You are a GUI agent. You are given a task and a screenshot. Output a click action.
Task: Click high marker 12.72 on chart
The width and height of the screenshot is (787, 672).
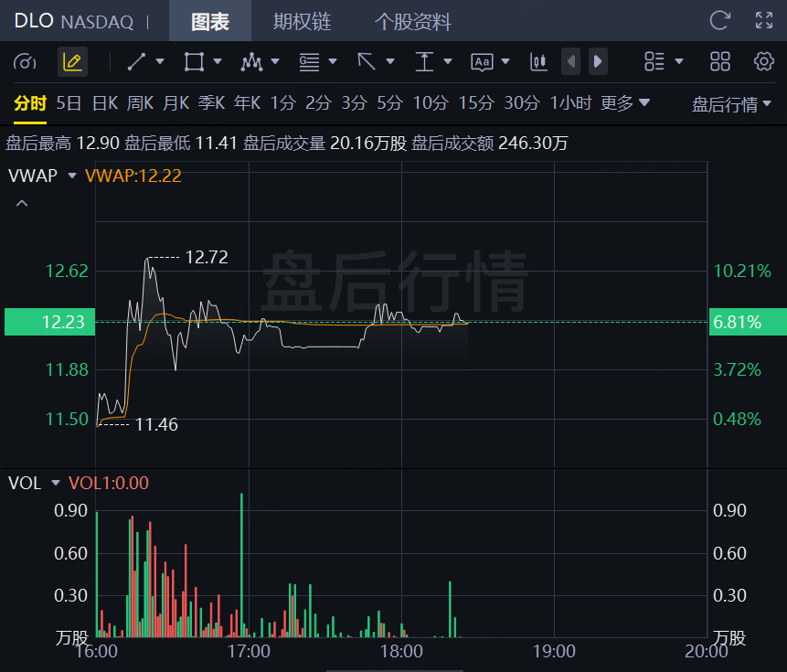207,258
